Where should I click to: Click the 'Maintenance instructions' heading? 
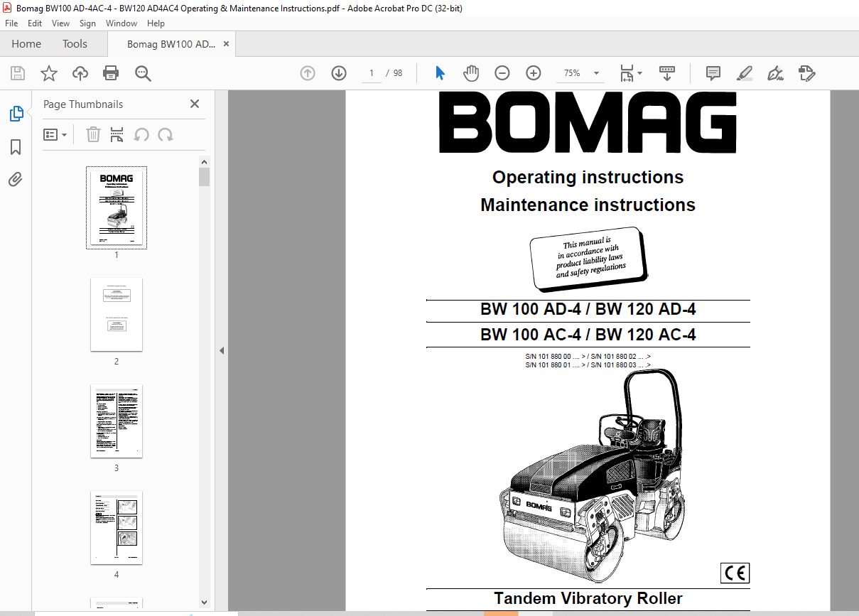point(588,205)
